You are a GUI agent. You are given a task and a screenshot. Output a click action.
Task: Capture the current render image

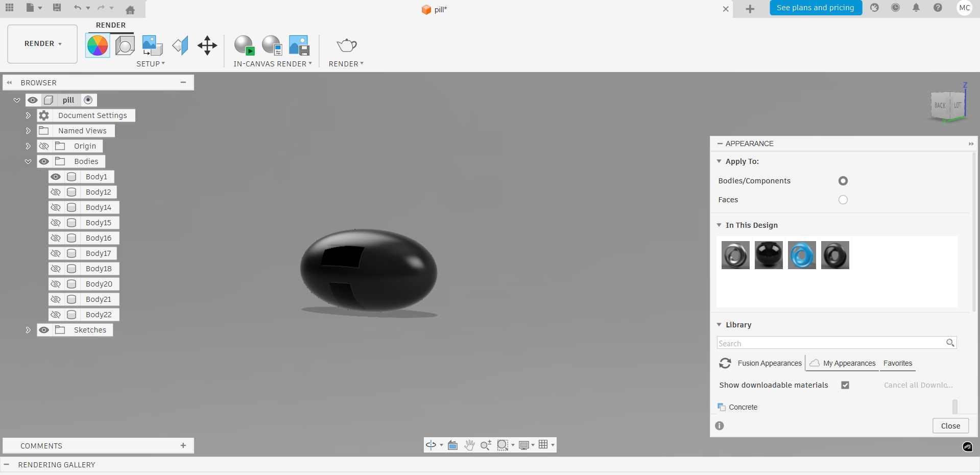click(x=299, y=45)
